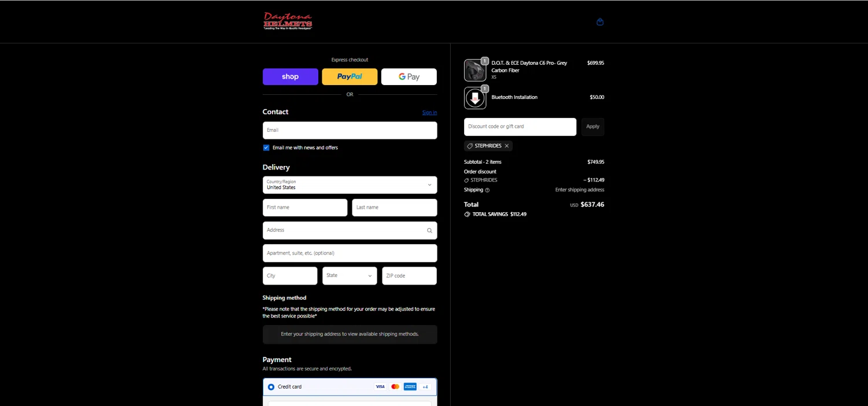The image size is (868, 406).
Task: Focus the Apartment, suite field
Action: click(x=350, y=253)
